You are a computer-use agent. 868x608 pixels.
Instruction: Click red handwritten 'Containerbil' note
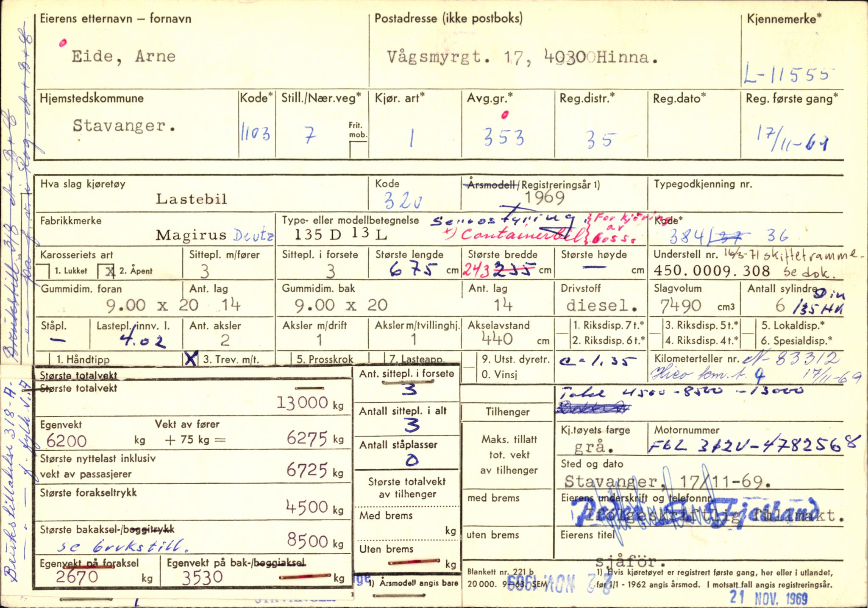point(523,234)
